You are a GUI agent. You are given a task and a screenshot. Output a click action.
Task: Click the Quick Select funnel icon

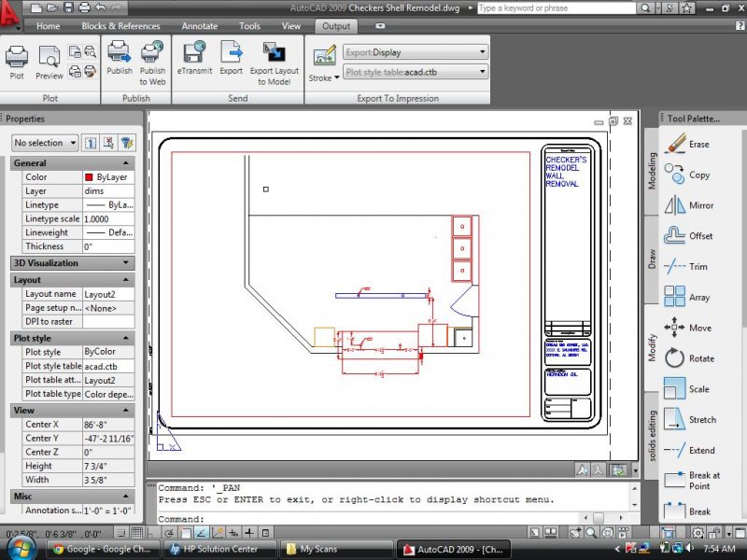[128, 143]
